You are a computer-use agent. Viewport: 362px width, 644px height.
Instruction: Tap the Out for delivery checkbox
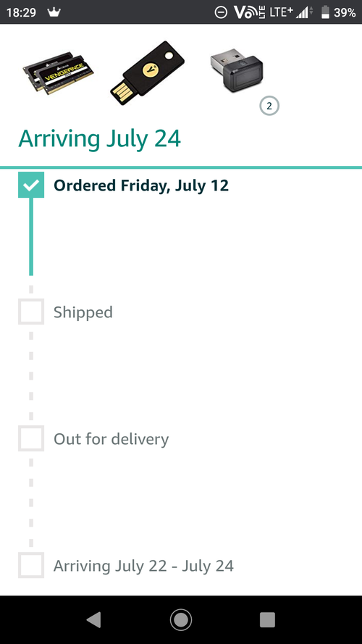pos(31,439)
